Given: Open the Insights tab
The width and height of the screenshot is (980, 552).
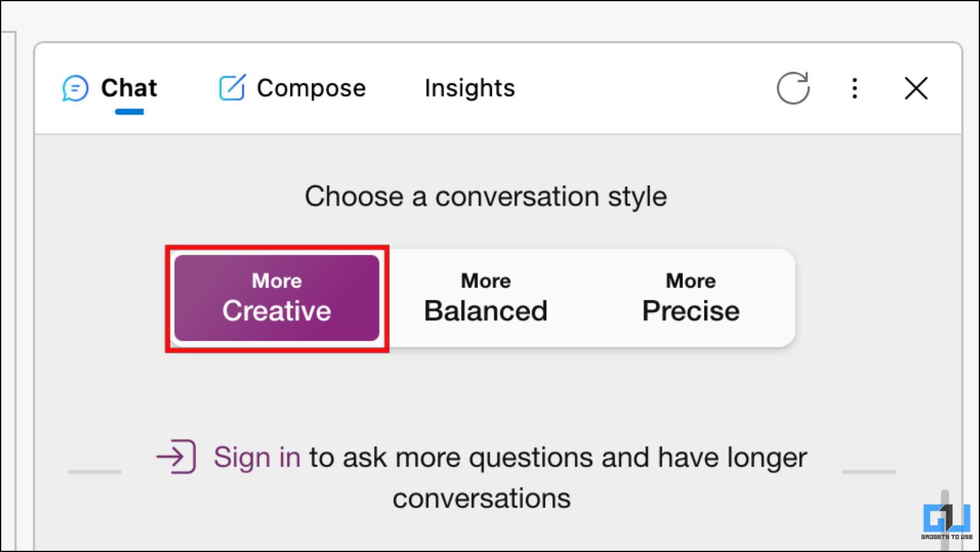Looking at the screenshot, I should 470,88.
